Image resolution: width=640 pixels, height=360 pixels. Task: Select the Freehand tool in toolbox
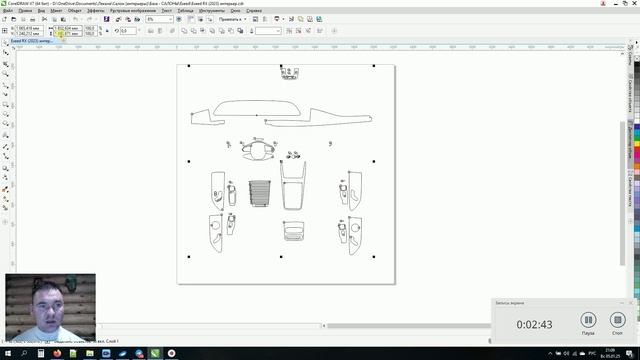point(5,85)
